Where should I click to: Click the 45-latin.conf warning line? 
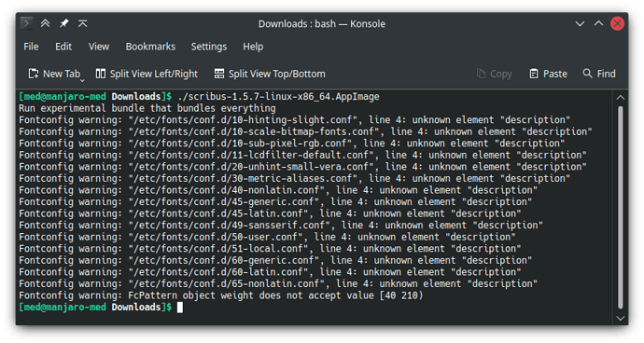point(270,213)
